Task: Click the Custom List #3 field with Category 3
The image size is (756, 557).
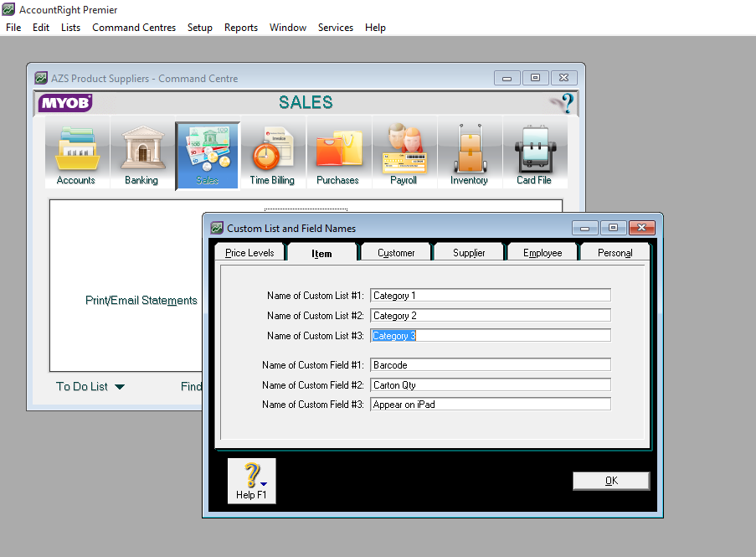Action: click(x=491, y=336)
